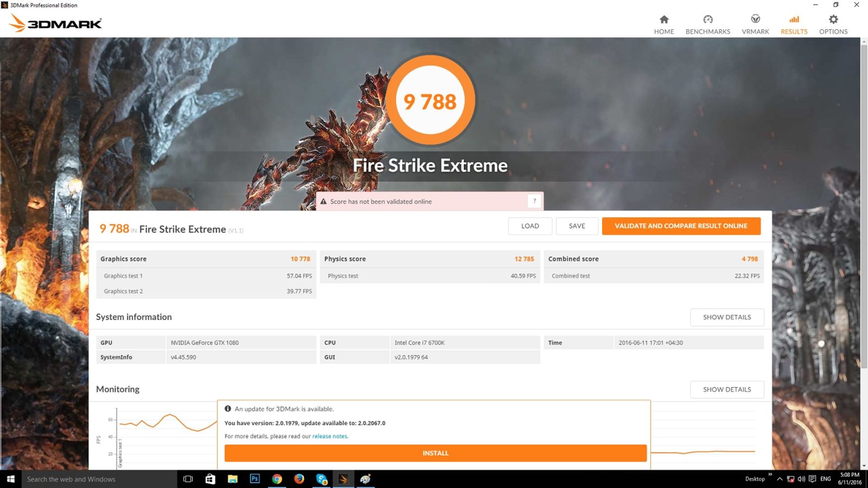Click NVIDIA GeForce GTX 1080 value
This screenshot has width=868, height=488.
204,343
